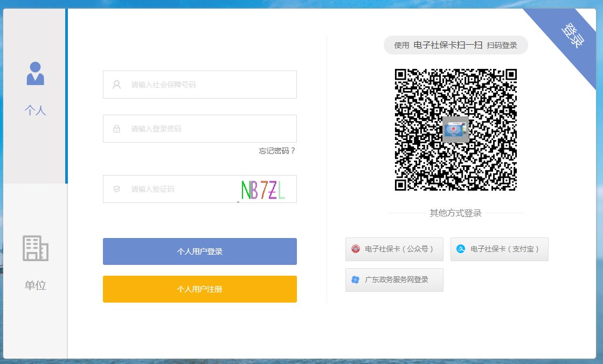Log in via 广东政务服务网登录
603x364 pixels.
(x=394, y=280)
